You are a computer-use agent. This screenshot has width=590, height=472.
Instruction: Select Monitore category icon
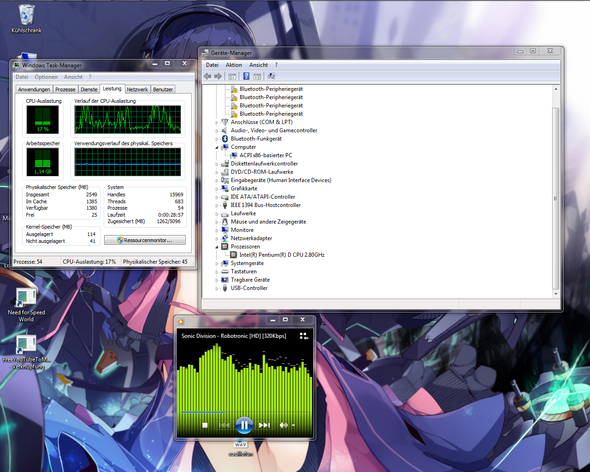225,230
